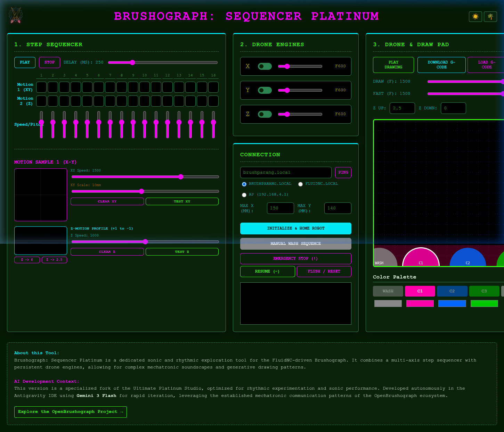The height and width of the screenshot is (432, 504).
Task: Click the PING button
Action: [x=343, y=173]
